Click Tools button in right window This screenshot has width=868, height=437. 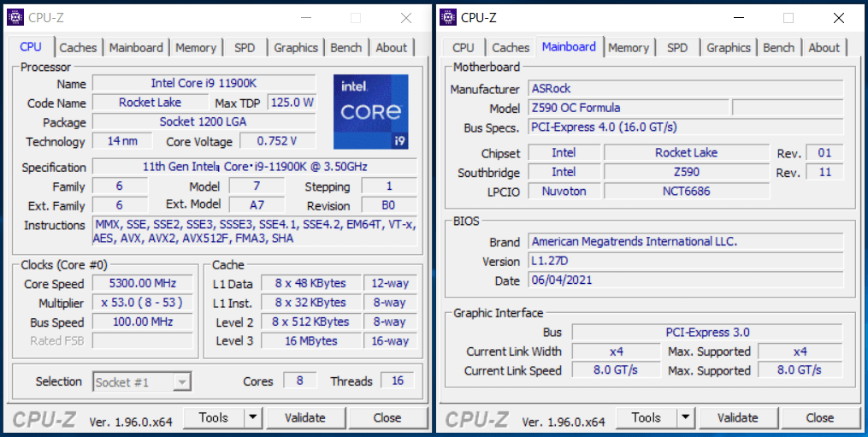(646, 418)
